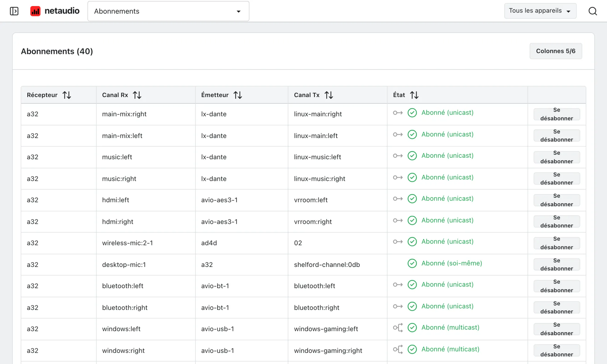Click unicast arrow icon in bluetooth:left row

coord(398,285)
